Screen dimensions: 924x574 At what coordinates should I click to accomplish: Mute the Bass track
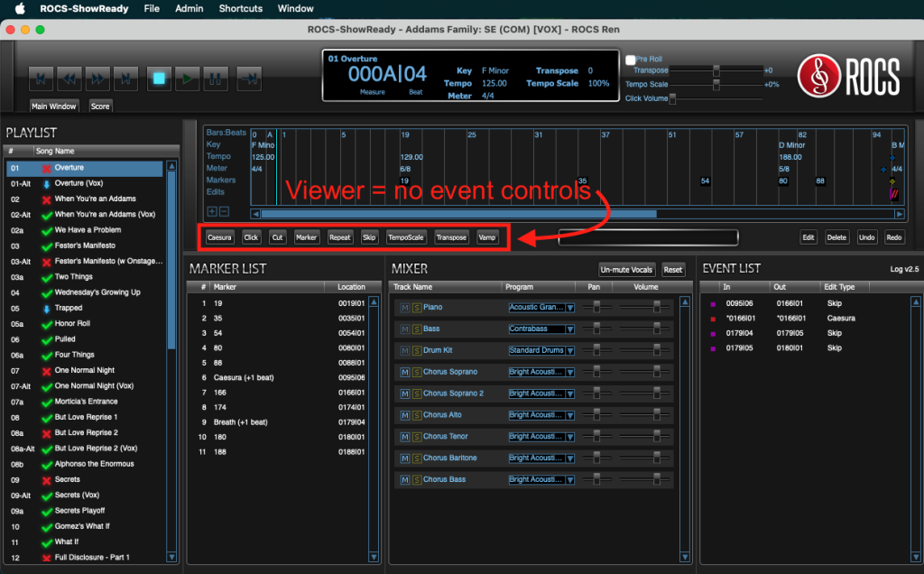(405, 329)
